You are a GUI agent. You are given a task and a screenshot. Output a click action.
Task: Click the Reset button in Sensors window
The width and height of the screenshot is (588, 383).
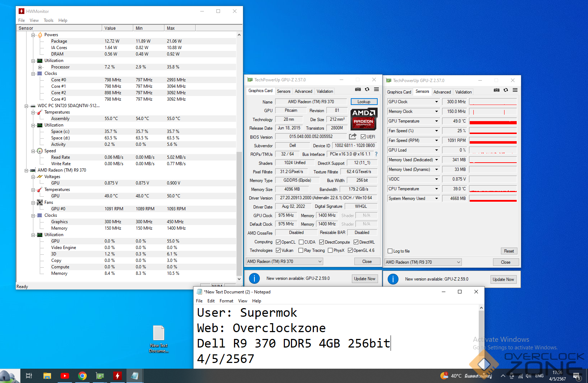(509, 251)
